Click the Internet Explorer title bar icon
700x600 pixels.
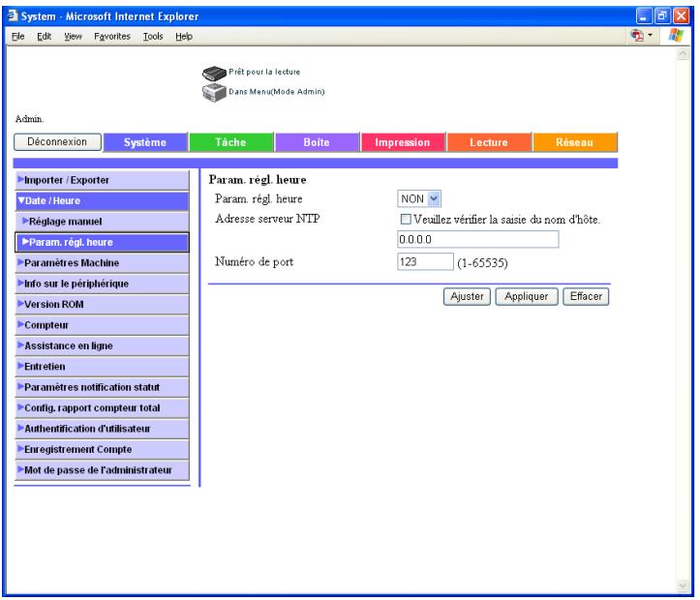(x=13, y=15)
